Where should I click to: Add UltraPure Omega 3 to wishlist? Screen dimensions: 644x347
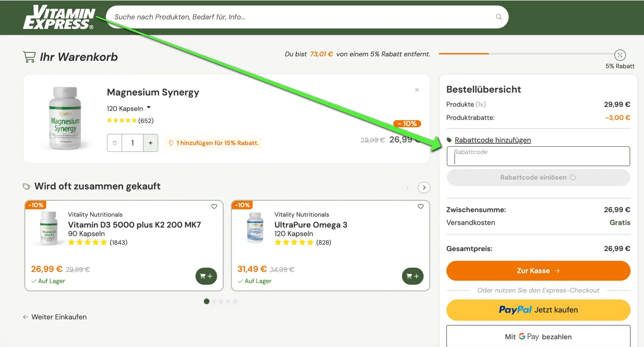(421, 206)
